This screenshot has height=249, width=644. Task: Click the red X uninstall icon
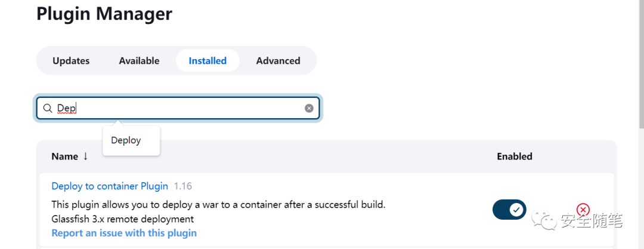[x=583, y=210]
